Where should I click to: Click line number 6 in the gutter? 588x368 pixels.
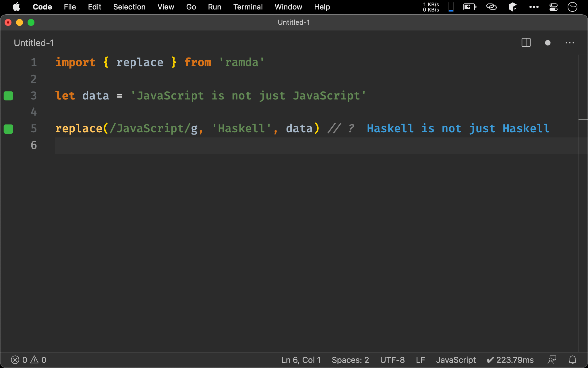(34, 145)
